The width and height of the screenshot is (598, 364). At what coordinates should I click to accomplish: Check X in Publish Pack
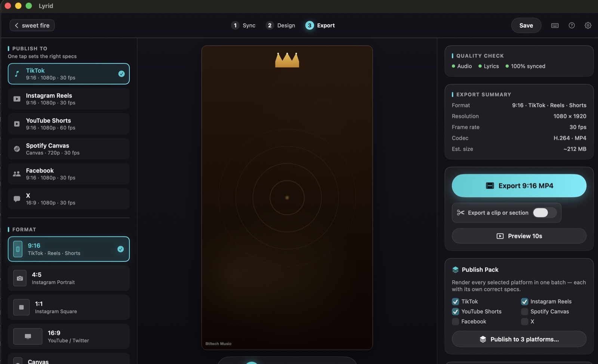point(524,322)
